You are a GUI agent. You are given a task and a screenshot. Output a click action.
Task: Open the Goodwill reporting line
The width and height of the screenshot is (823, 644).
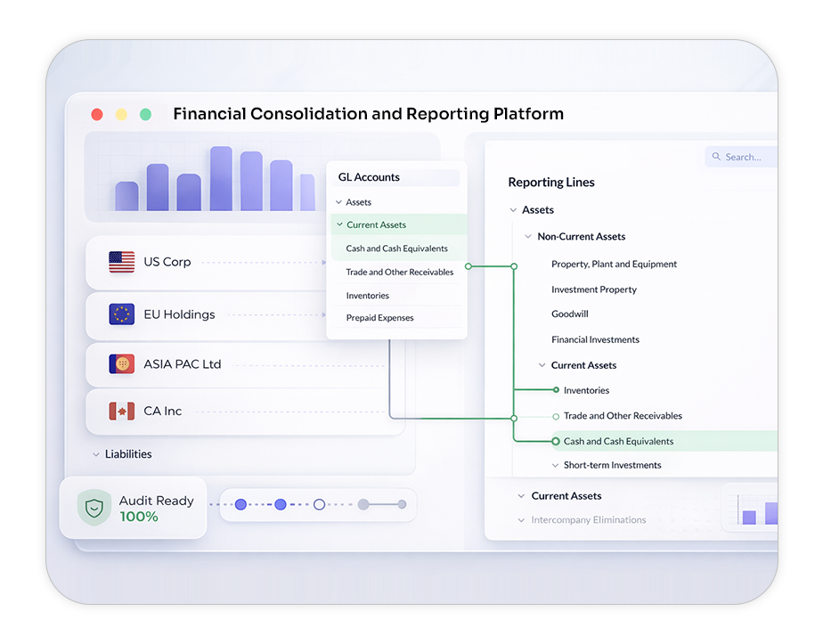pos(569,314)
